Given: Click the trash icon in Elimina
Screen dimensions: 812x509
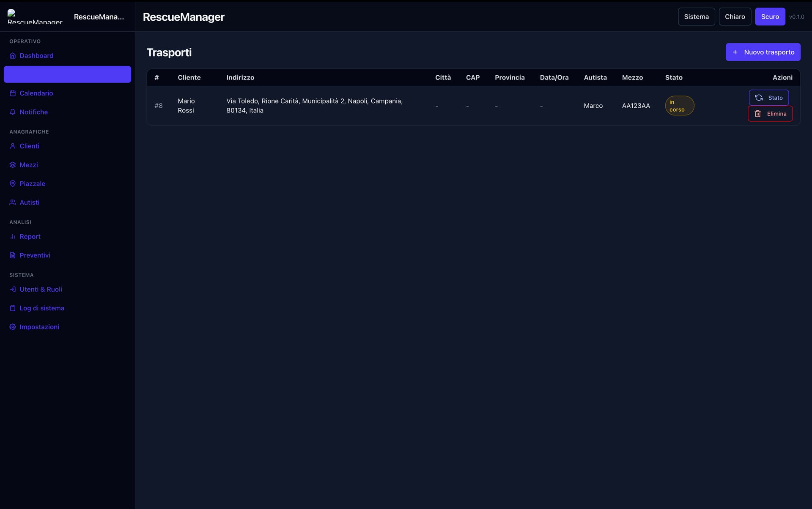Looking at the screenshot, I should point(758,114).
